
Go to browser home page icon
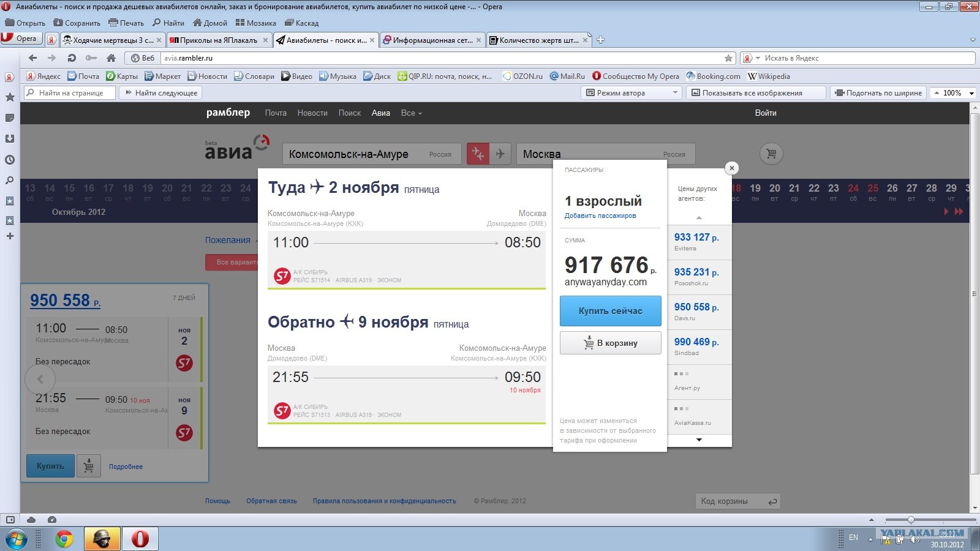[x=111, y=58]
